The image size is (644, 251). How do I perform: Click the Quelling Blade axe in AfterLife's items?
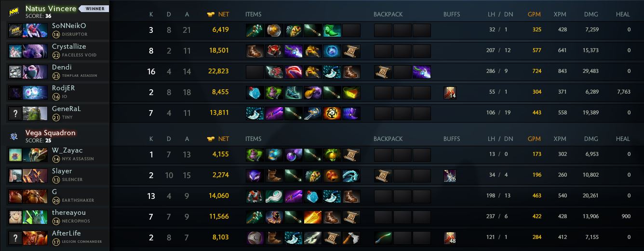coord(351,238)
